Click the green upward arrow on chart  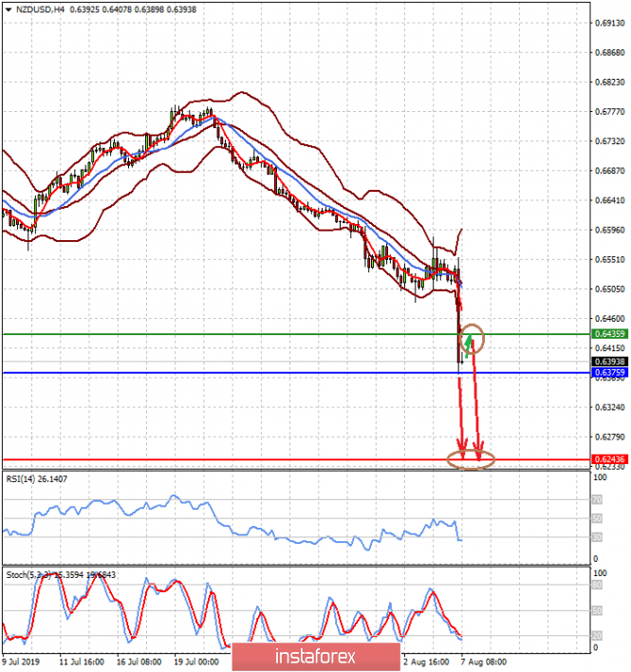pos(469,340)
